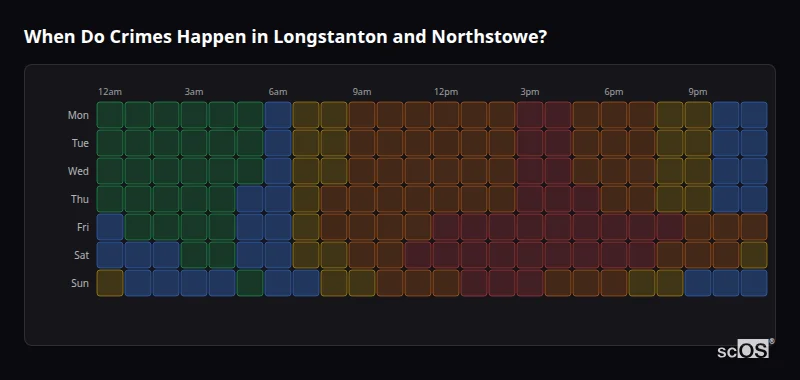Select the Sunday 12pm heatmap cell

point(446,283)
